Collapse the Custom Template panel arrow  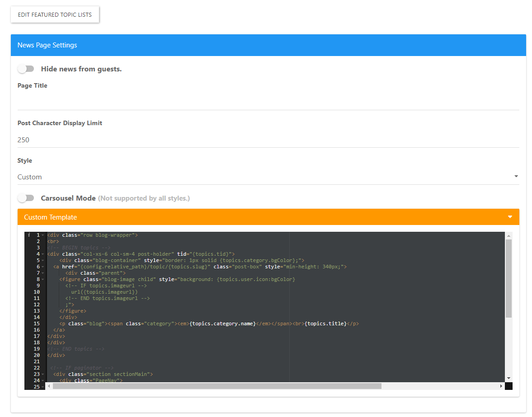point(510,217)
